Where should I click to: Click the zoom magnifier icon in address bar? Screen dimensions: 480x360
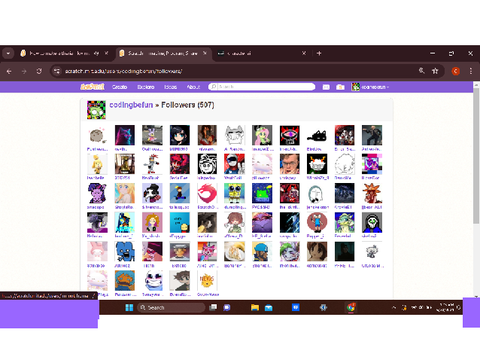tap(422, 71)
